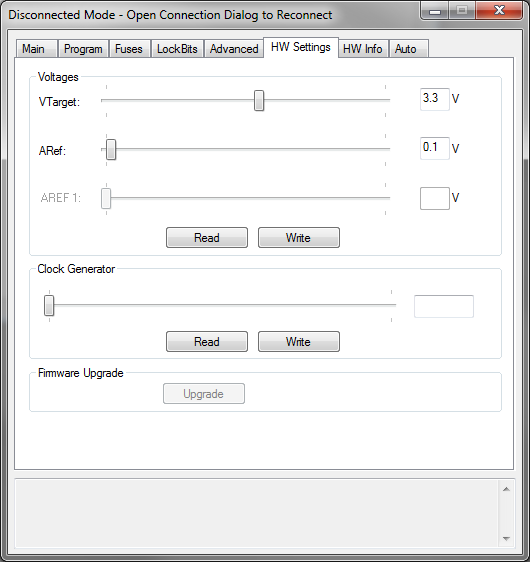The image size is (530, 562).
Task: Open the Program tab
Action: pos(83,49)
